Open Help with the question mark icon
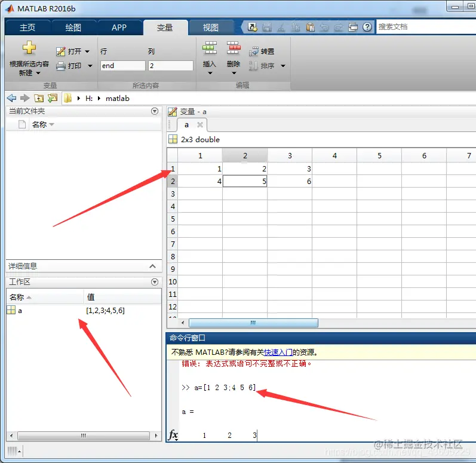Image resolution: width=476 pixels, height=463 pixels. (x=367, y=27)
